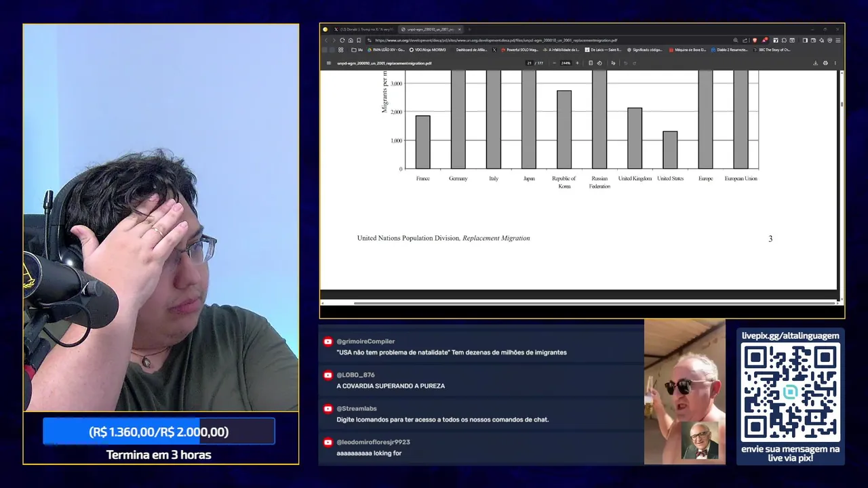
Task: Go forward in browser history
Action: (x=334, y=40)
